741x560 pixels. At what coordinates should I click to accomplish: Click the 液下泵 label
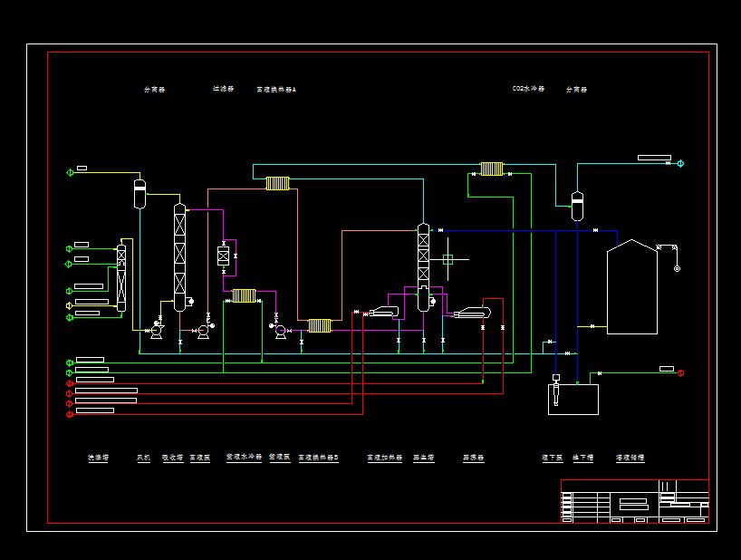[x=553, y=458]
